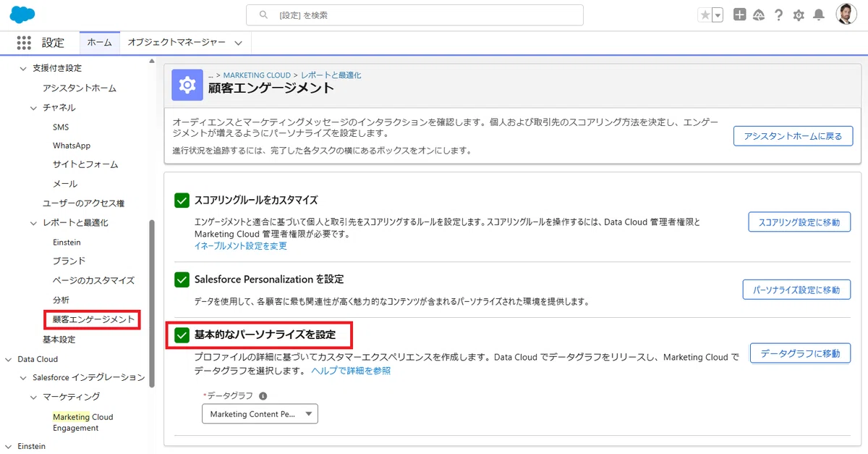
Task: Select サイトとフォーム in sidebar
Action: (x=85, y=164)
